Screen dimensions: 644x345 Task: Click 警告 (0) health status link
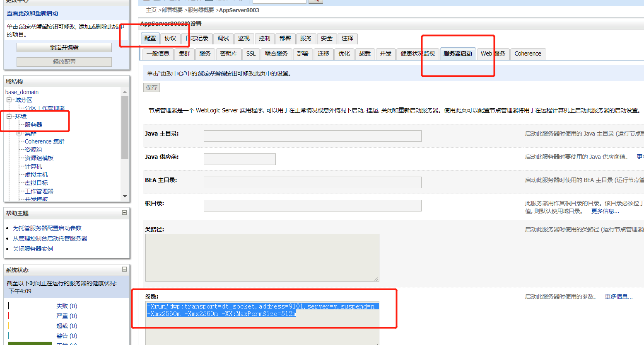pos(67,336)
